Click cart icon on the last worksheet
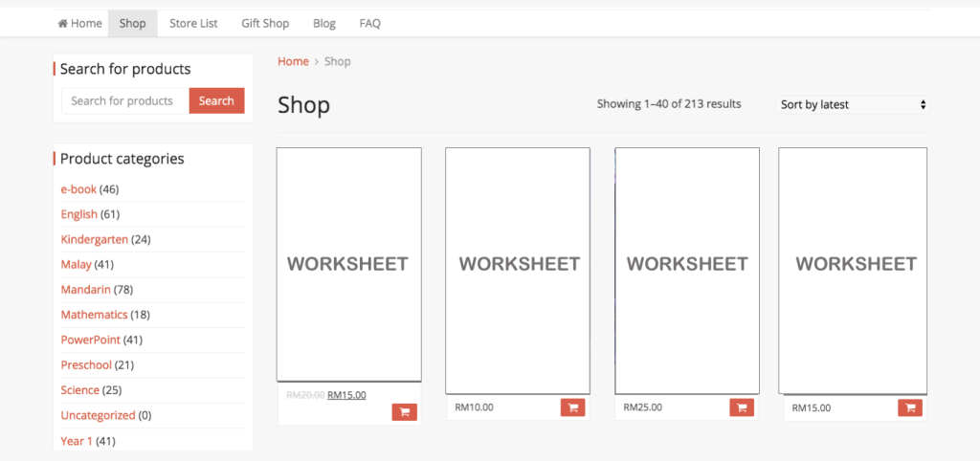The height and width of the screenshot is (461, 980). coord(909,407)
